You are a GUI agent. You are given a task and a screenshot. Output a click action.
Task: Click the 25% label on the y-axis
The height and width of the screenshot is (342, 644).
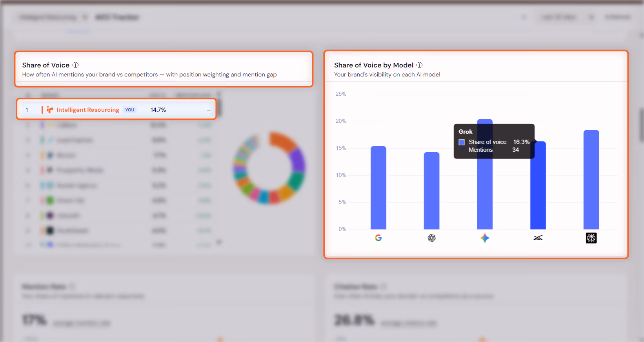341,94
